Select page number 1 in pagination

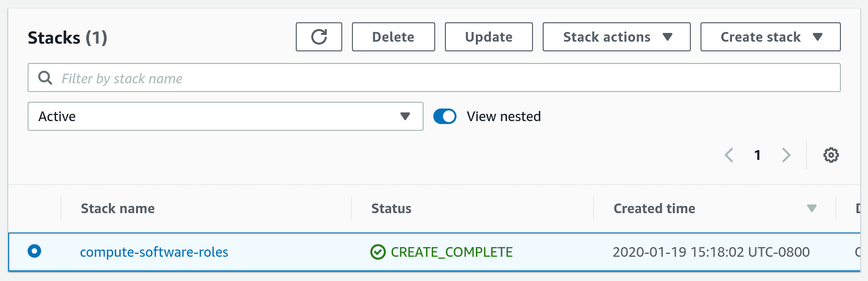(758, 155)
